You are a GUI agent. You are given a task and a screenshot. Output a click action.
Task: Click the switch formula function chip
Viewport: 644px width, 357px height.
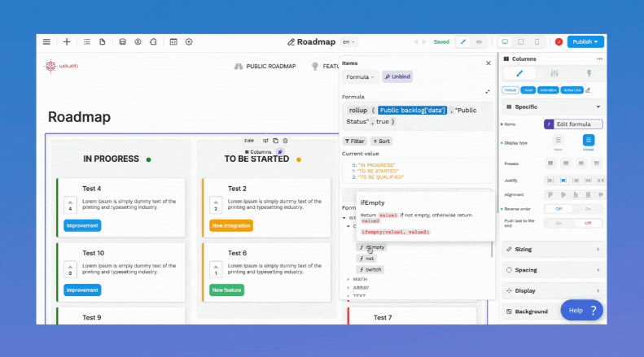pos(370,269)
